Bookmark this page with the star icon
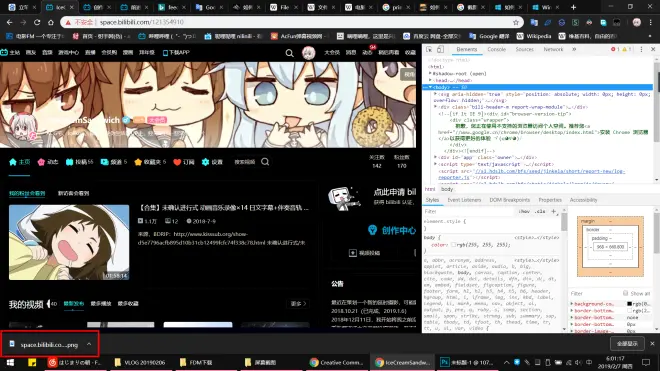Screen dimensions: 660x371 (516, 22)
